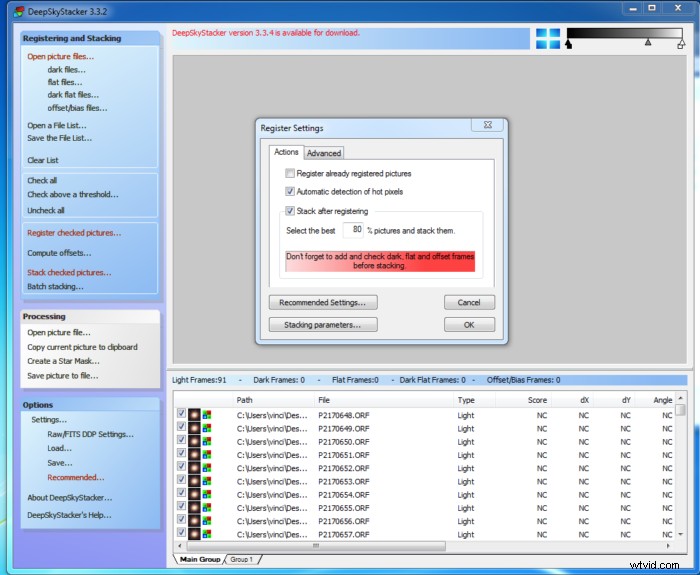Screen dimensions: 700x575
Task: Click the best pictures percentage input field
Action: pyautogui.click(x=354, y=230)
